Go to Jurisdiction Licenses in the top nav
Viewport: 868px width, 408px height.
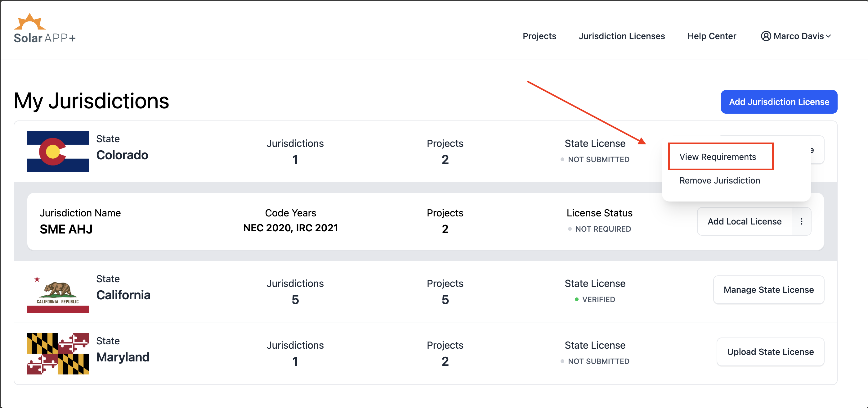click(622, 36)
